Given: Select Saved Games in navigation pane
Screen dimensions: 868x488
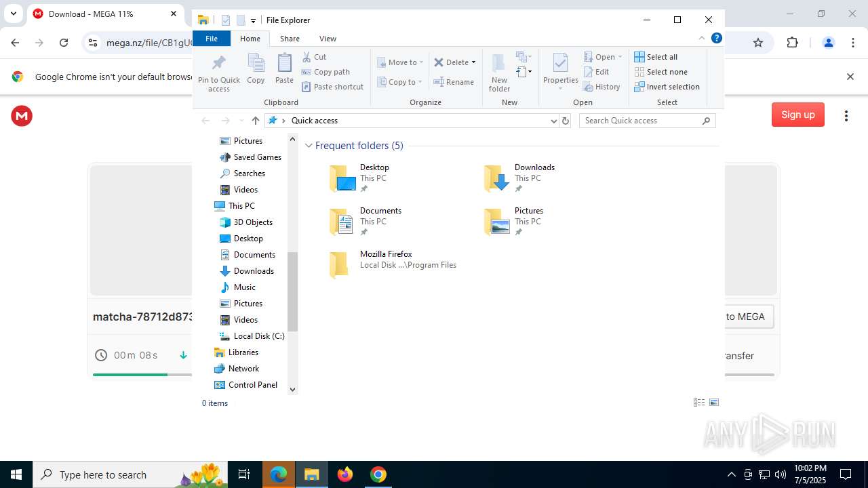Looking at the screenshot, I should click(x=250, y=157).
